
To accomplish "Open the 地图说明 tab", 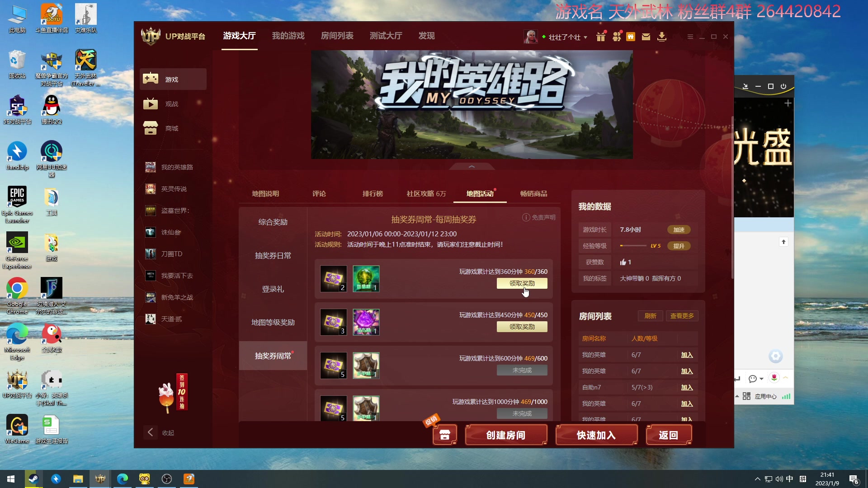I will click(x=265, y=194).
